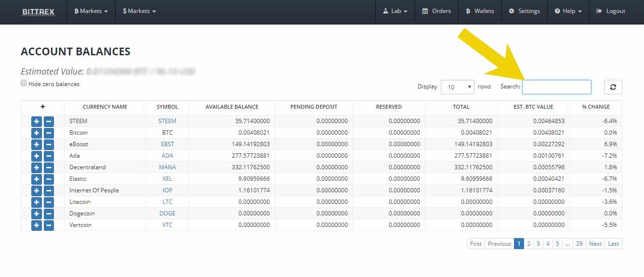Click the deposit plus button for Ada
The height and width of the screenshot is (277, 644).
coord(37,156)
